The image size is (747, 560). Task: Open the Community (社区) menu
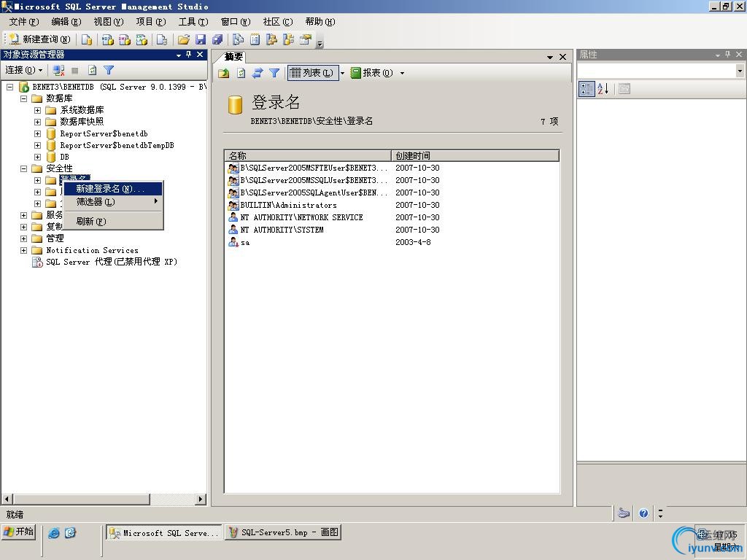pyautogui.click(x=278, y=22)
